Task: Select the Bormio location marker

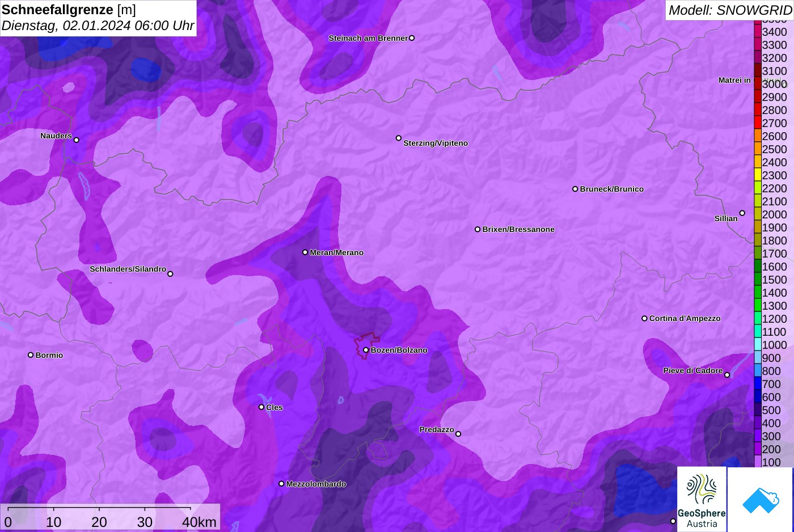Action: pos(31,355)
